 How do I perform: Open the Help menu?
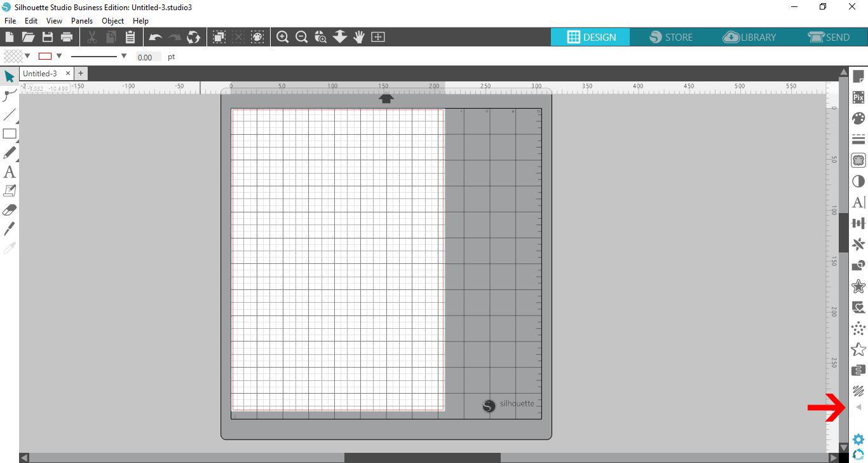(140, 21)
